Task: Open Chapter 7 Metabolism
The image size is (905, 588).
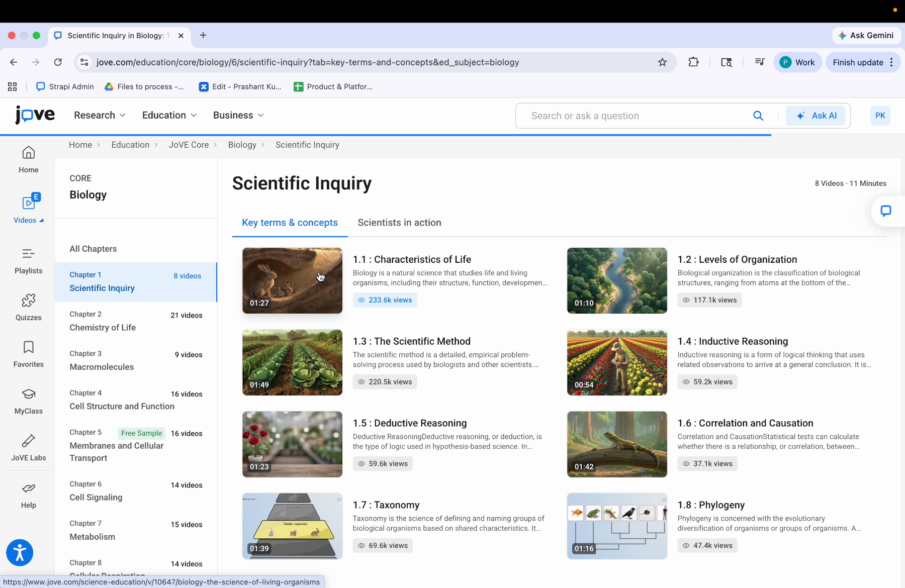Action: pos(136,530)
